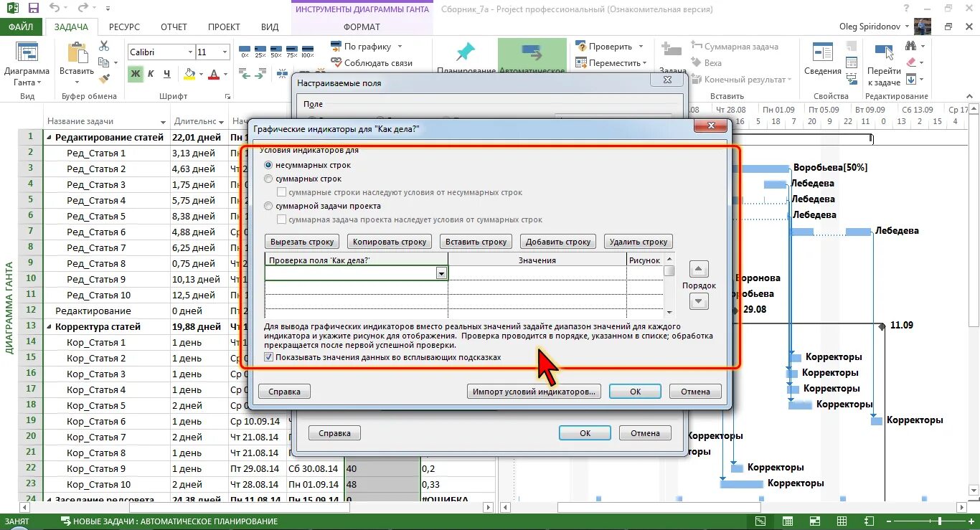Toggle Показывать значения данных во всплывающих подсказках

[x=269, y=357]
